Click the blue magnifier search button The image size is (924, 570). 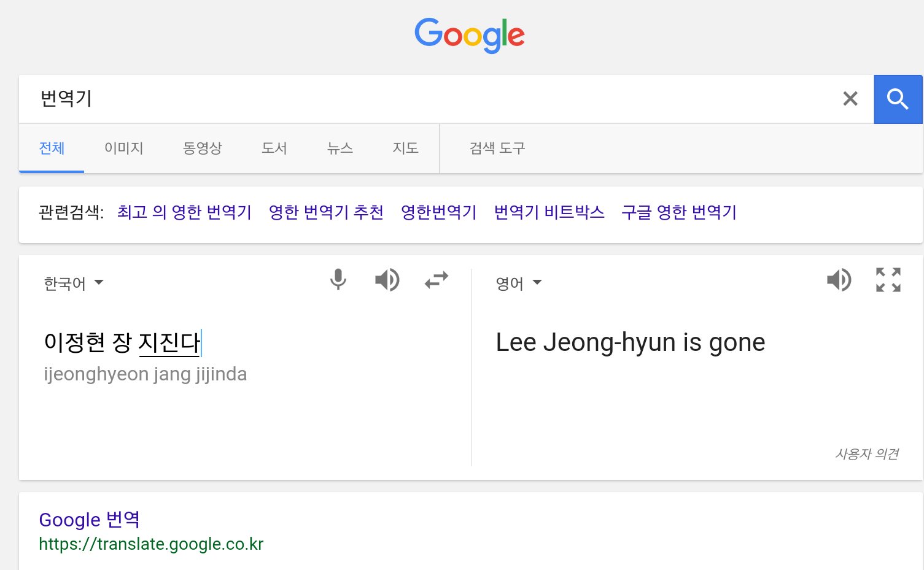pos(898,99)
